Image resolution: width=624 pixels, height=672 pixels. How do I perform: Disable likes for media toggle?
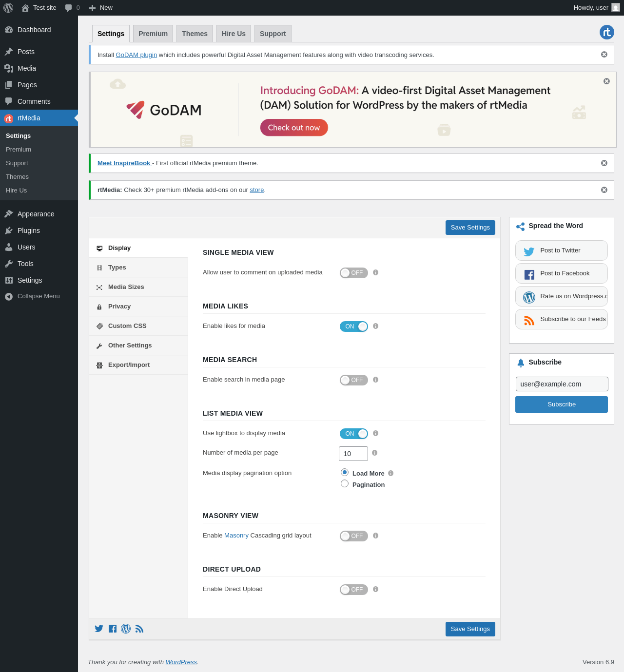354,326
